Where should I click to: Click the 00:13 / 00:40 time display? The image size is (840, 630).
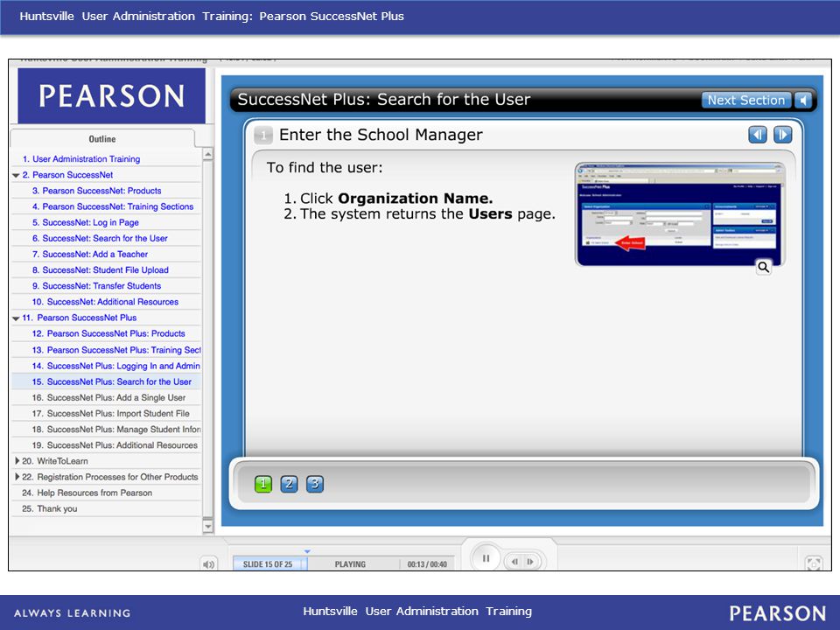[427, 564]
